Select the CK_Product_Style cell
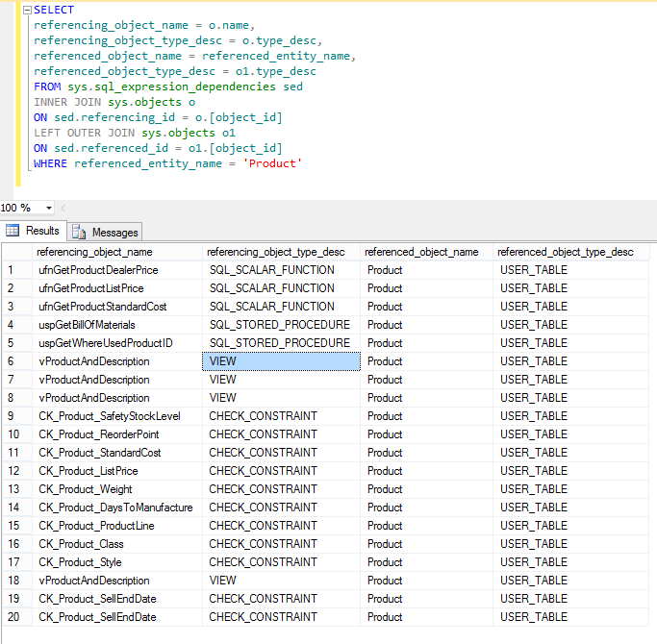Image resolution: width=657 pixels, height=644 pixels. (x=117, y=562)
